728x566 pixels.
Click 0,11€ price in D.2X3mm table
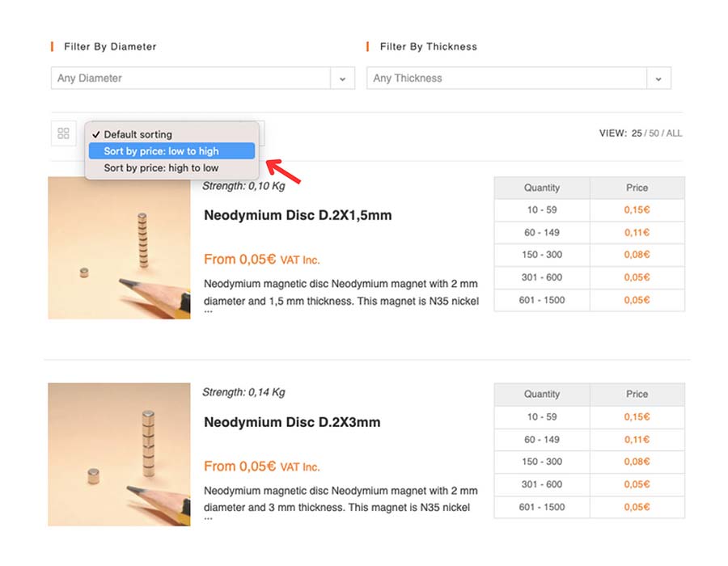[637, 439]
